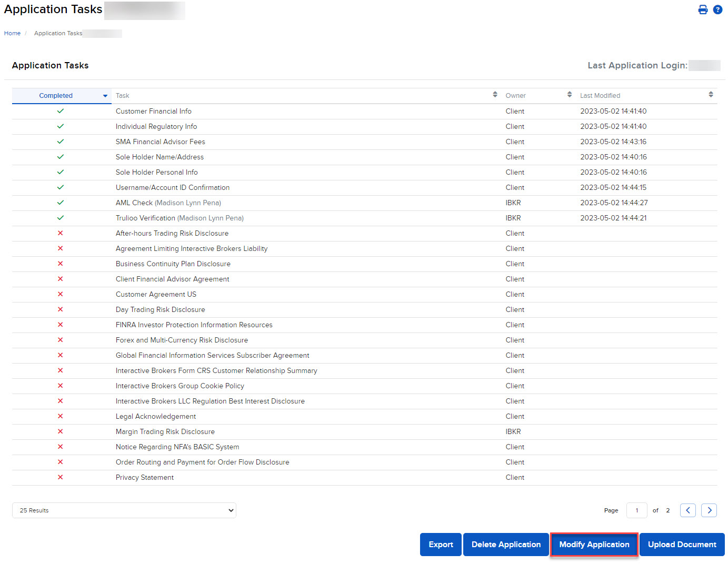Open the help icon
The height and width of the screenshot is (564, 728).
point(718,9)
